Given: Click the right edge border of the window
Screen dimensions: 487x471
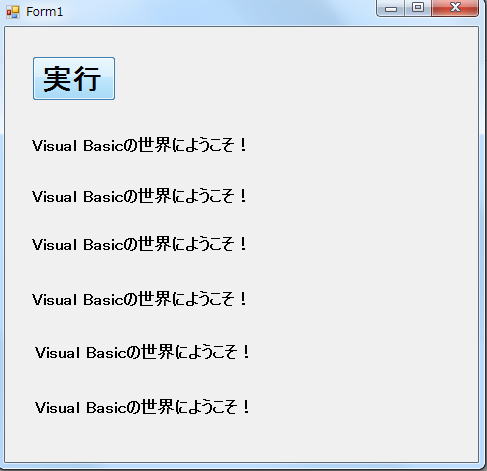Looking at the screenshot, I should [x=482, y=233].
